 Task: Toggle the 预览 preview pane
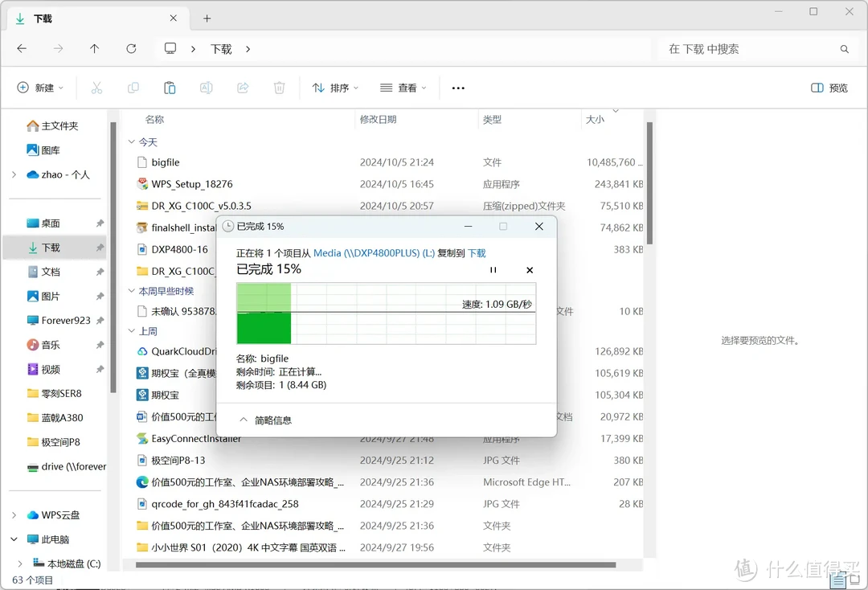pos(829,88)
